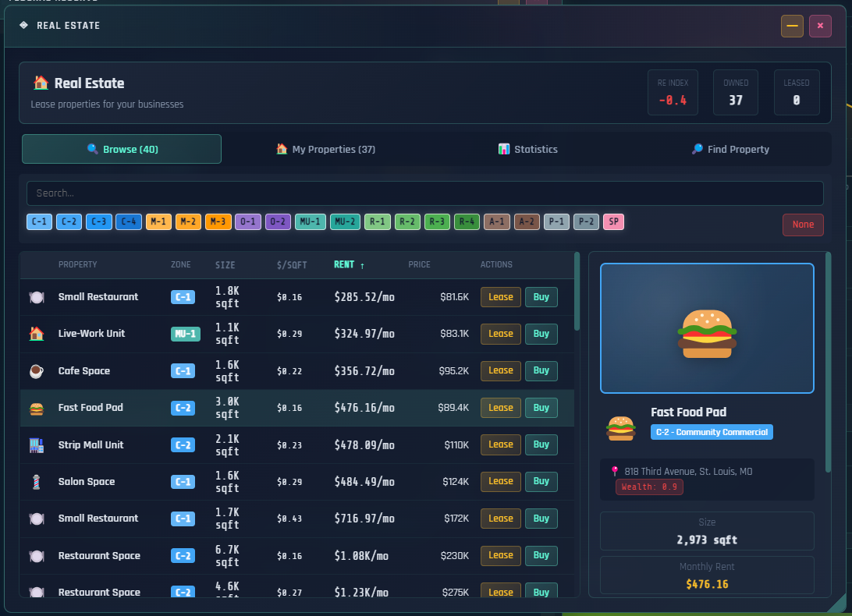The width and height of the screenshot is (852, 616).
Task: Click the R-3 green zone color chip
Action: coord(437,222)
